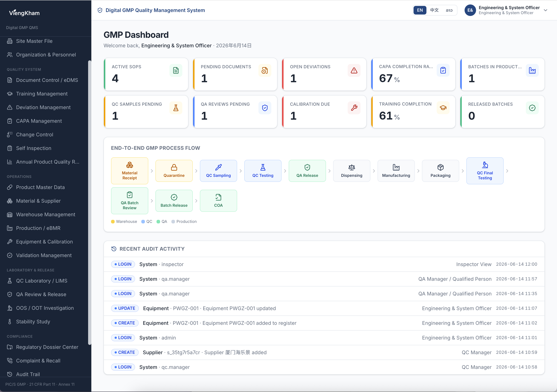Click the CAPA Management clipboard icon
The width and height of the screenshot is (557, 392).
coord(10,121)
